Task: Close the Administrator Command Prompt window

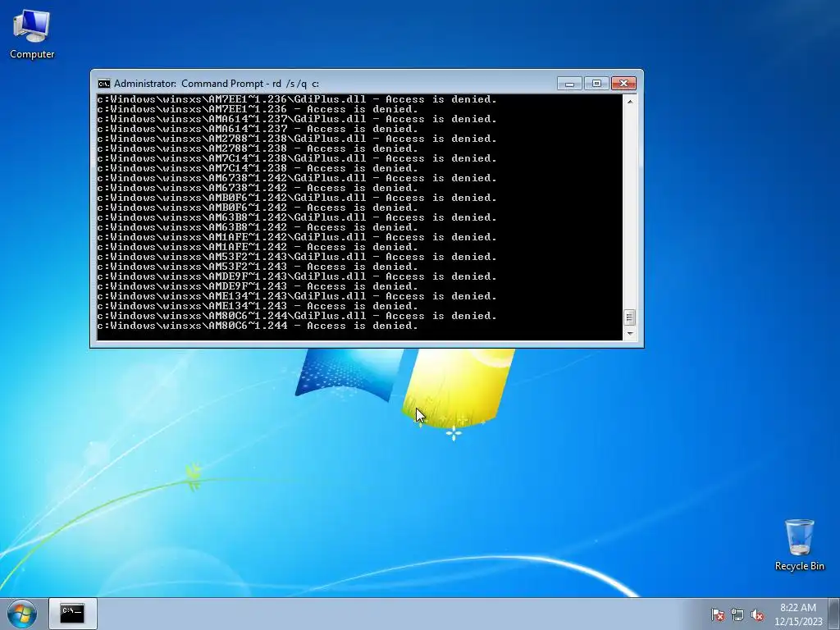Action: tap(623, 84)
